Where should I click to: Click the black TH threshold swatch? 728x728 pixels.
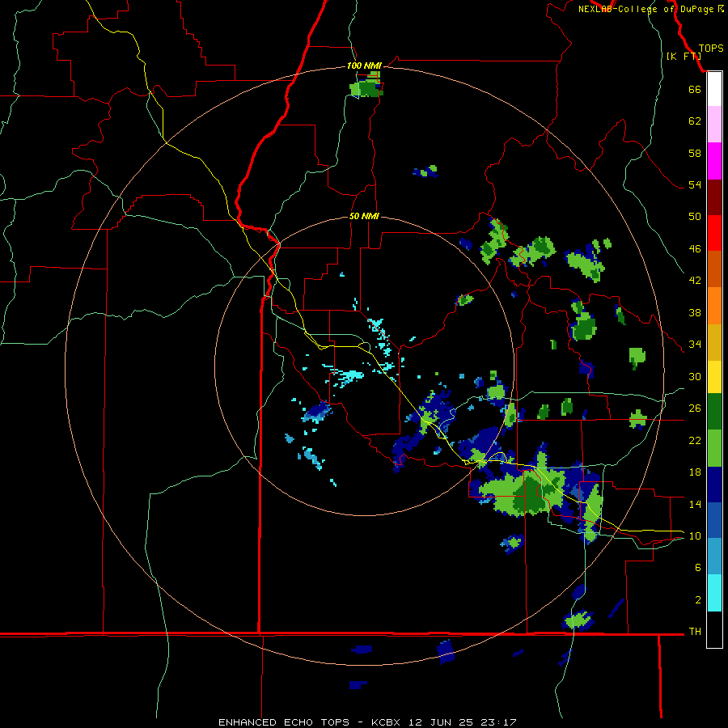click(714, 629)
